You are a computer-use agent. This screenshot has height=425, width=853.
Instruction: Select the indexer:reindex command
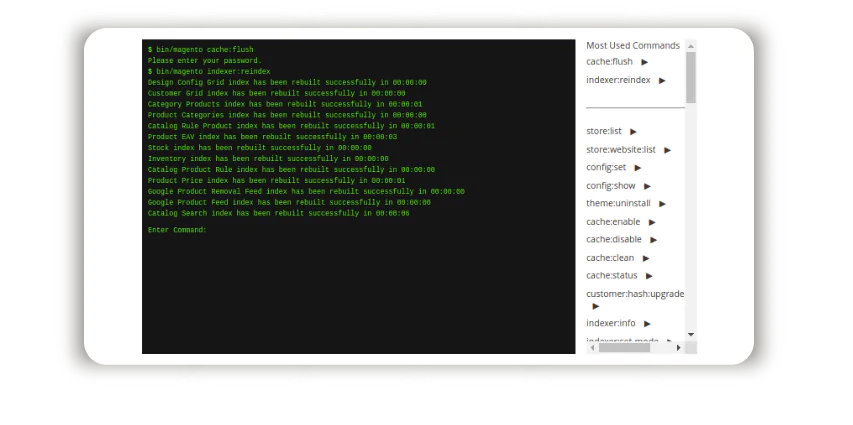coord(618,80)
